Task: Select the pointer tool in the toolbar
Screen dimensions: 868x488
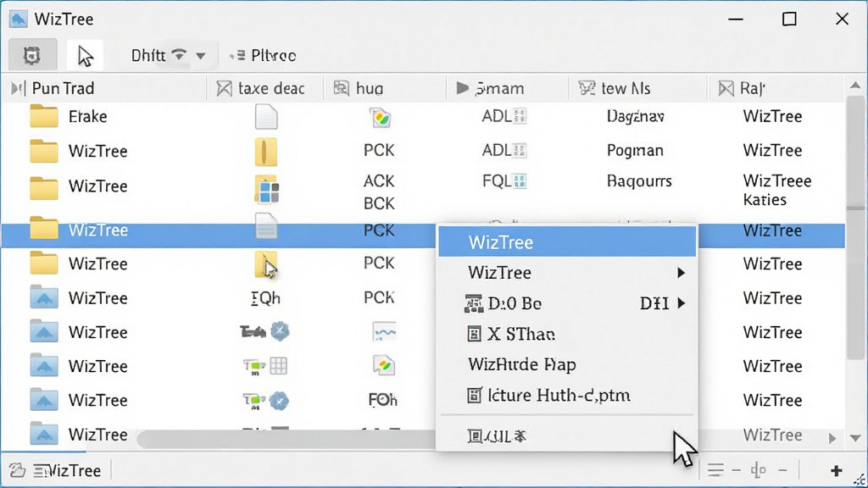Action: pyautogui.click(x=85, y=56)
